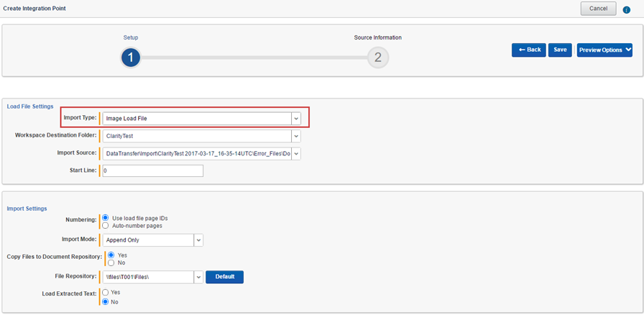Image resolution: width=644 pixels, height=315 pixels.
Task: Save the integration point
Action: pyautogui.click(x=560, y=50)
